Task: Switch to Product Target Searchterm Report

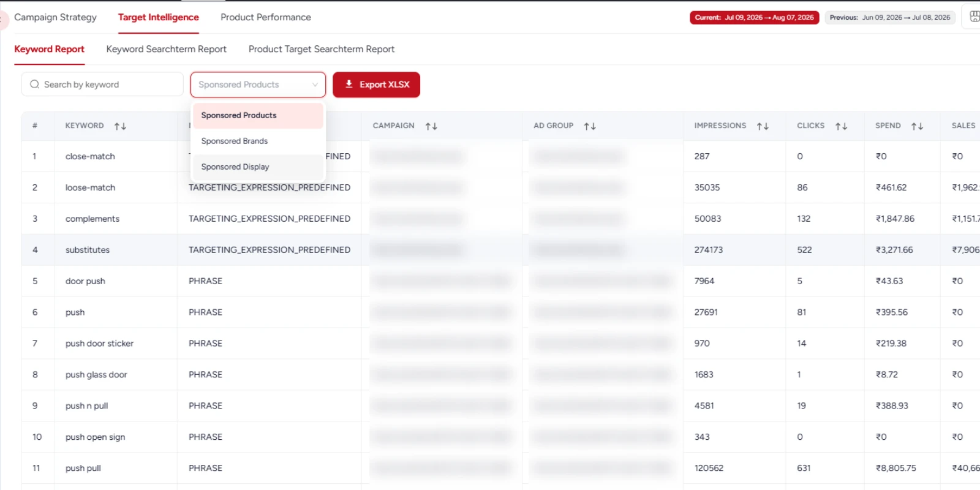Action: 322,49
